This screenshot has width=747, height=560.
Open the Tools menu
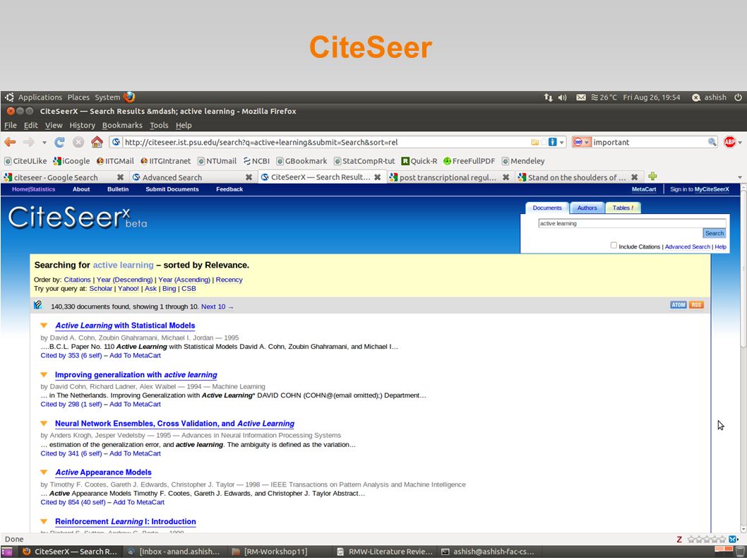coord(159,125)
